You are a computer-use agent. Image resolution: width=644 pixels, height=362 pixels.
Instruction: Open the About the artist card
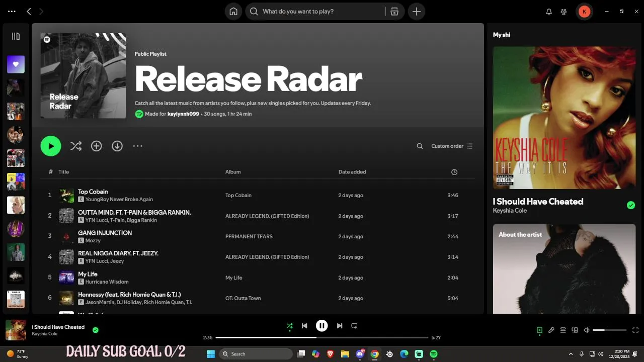(564, 269)
